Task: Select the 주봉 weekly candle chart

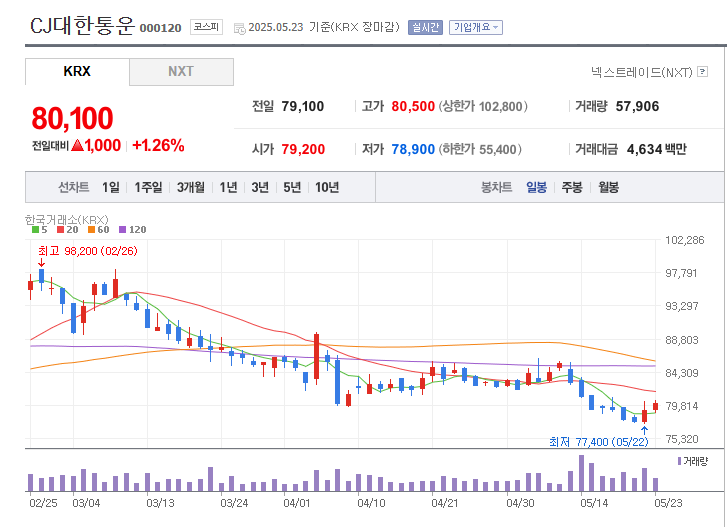Action: click(x=572, y=187)
